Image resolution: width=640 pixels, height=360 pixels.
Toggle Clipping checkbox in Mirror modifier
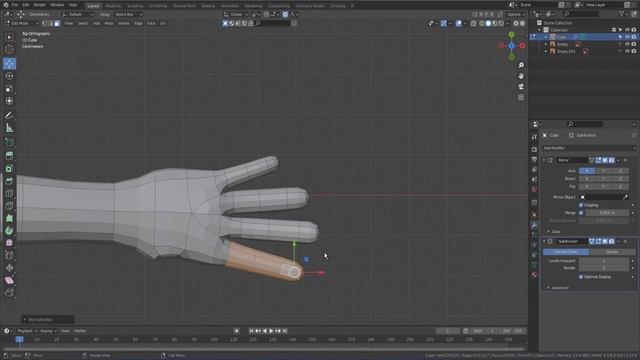click(x=581, y=205)
